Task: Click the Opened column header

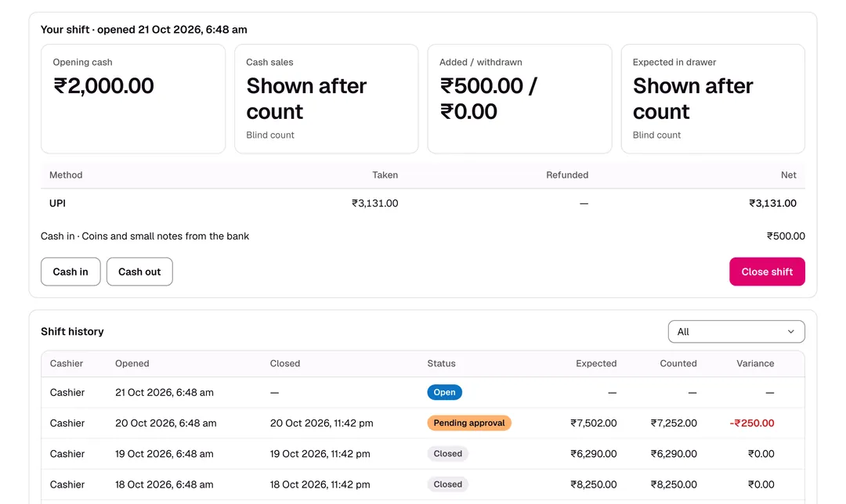Action: (132, 363)
